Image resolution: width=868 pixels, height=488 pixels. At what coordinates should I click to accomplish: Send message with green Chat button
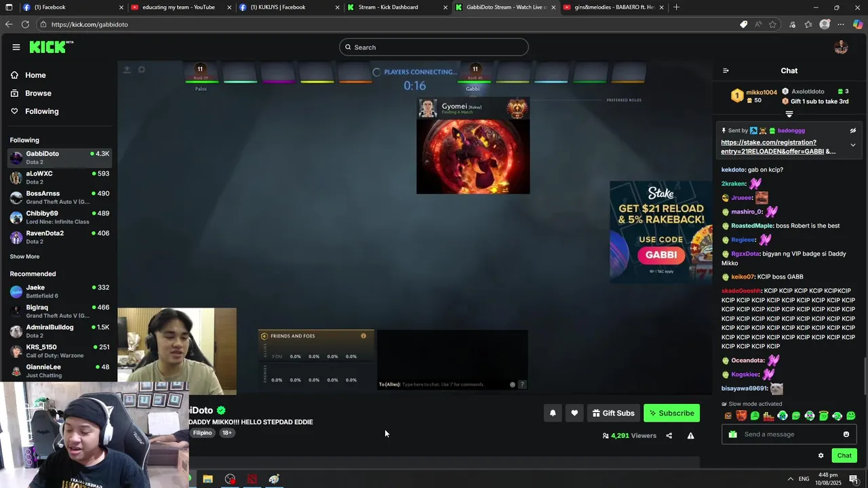pos(844,455)
